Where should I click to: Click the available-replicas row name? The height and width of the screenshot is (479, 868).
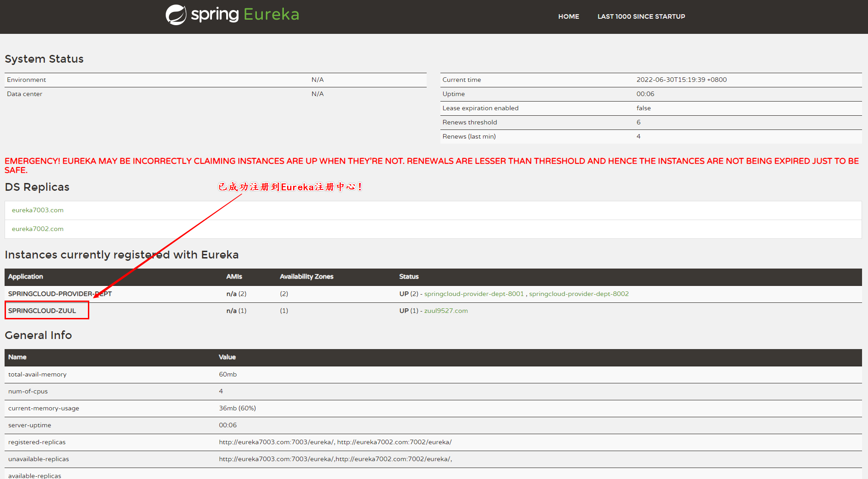coord(35,475)
